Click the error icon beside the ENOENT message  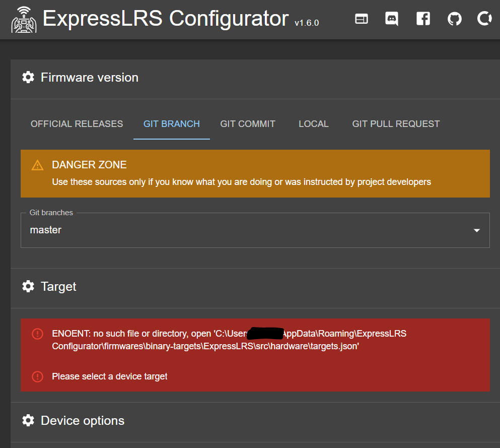(37, 334)
